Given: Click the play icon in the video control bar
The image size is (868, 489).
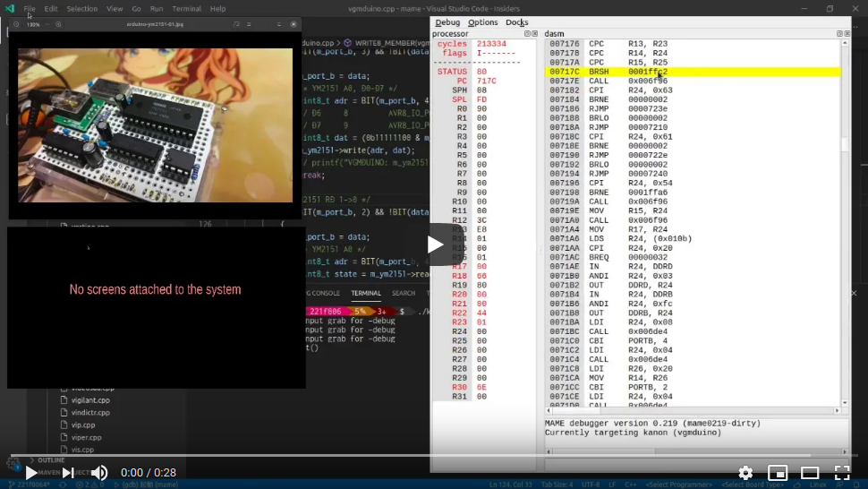Looking at the screenshot, I should (x=31, y=472).
